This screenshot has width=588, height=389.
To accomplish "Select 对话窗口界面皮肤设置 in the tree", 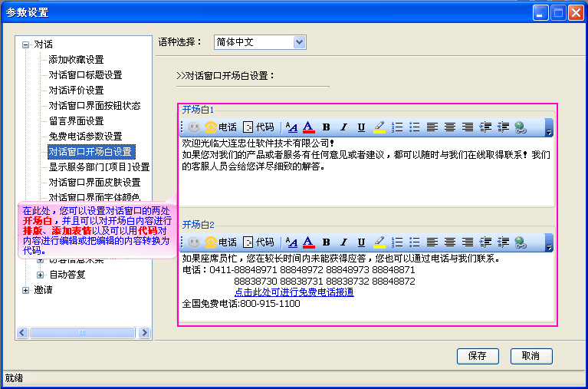I will [x=94, y=183].
